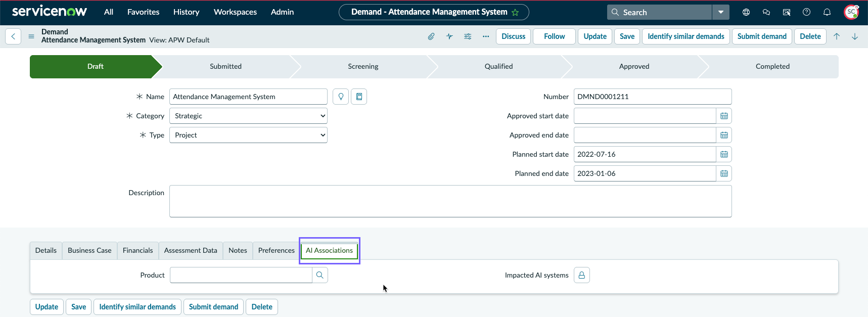Open the form context menu hamburger icon

[x=31, y=36]
